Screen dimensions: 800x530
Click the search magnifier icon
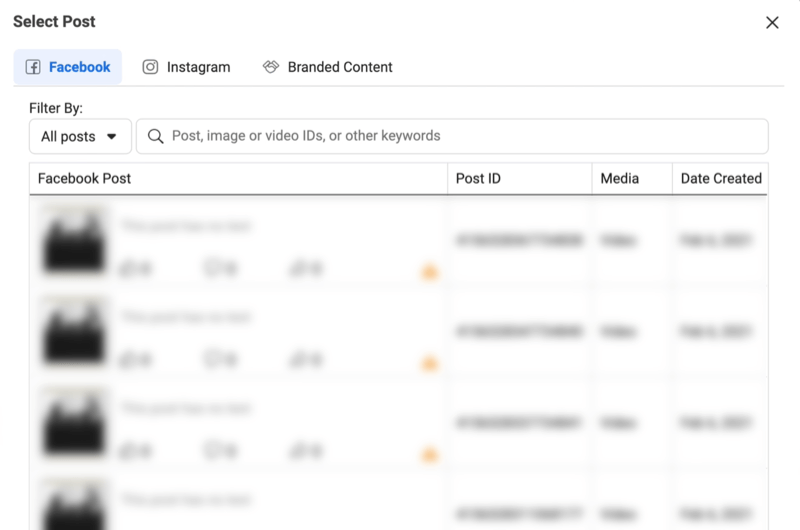[x=156, y=136]
